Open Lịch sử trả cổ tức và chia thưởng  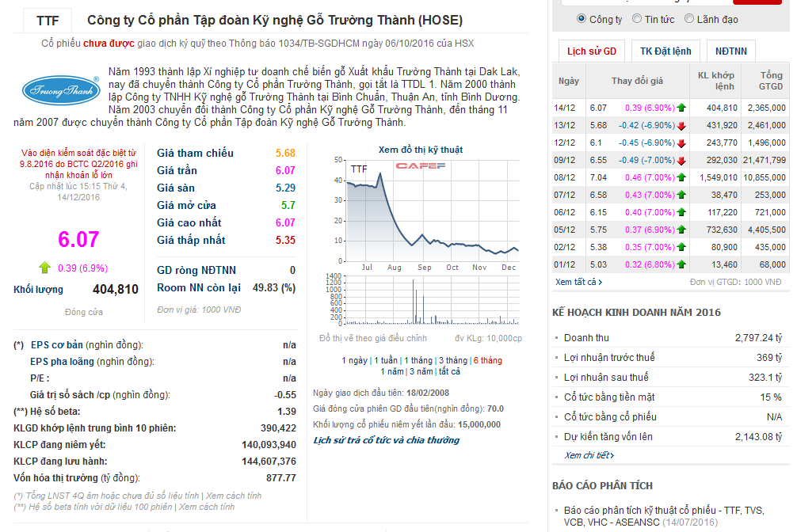click(387, 440)
